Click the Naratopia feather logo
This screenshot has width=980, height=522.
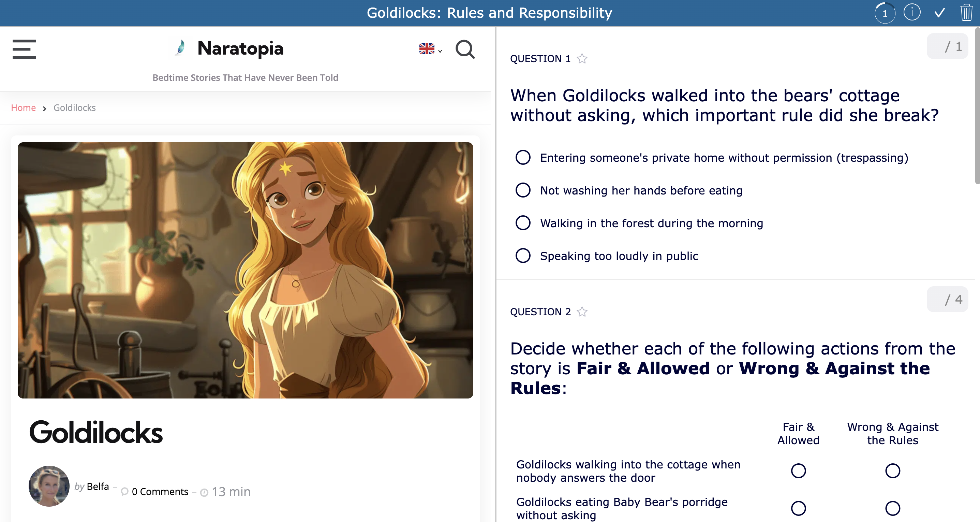181,48
